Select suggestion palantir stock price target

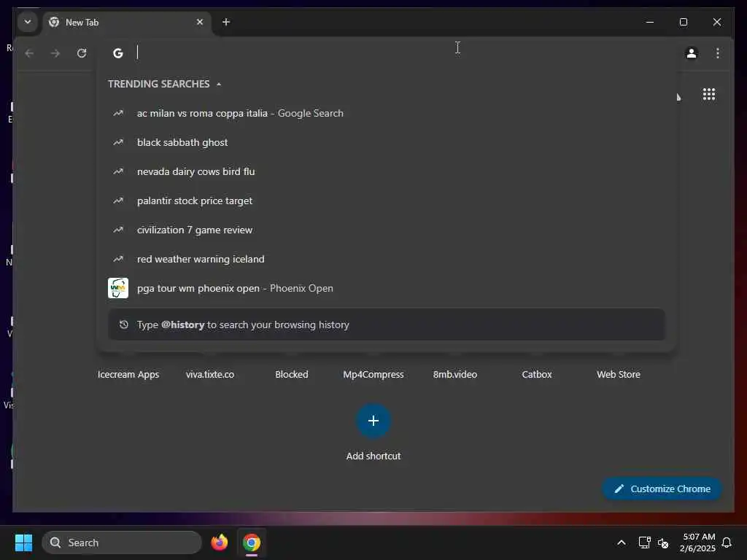coord(387,201)
